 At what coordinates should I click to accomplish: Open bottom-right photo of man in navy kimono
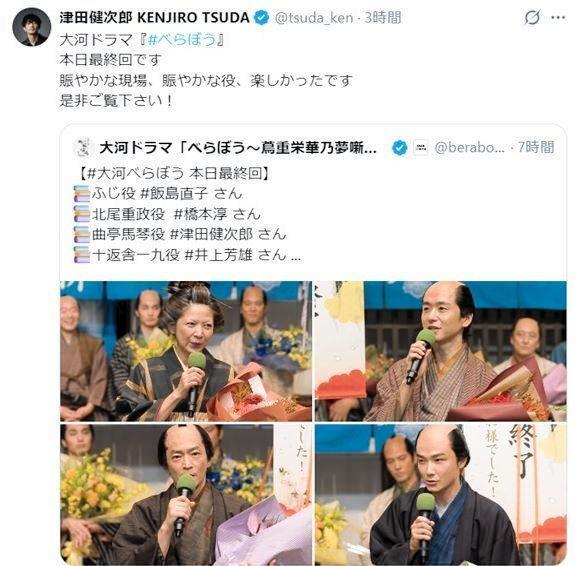tap(440, 494)
